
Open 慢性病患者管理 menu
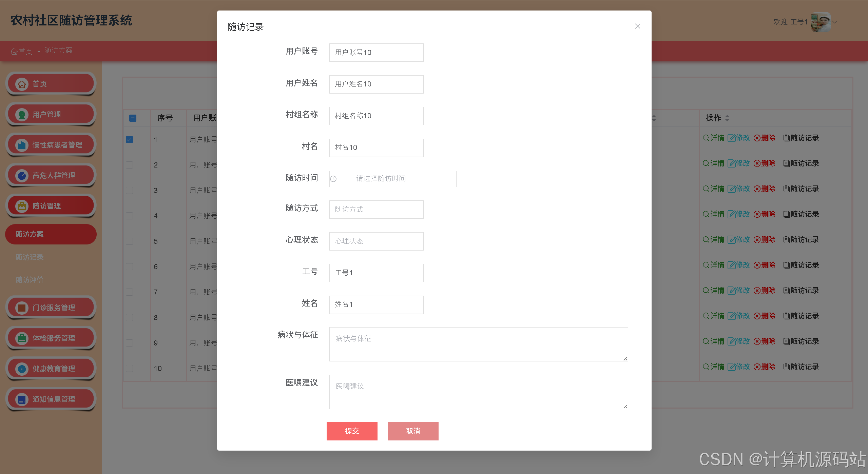tap(51, 145)
